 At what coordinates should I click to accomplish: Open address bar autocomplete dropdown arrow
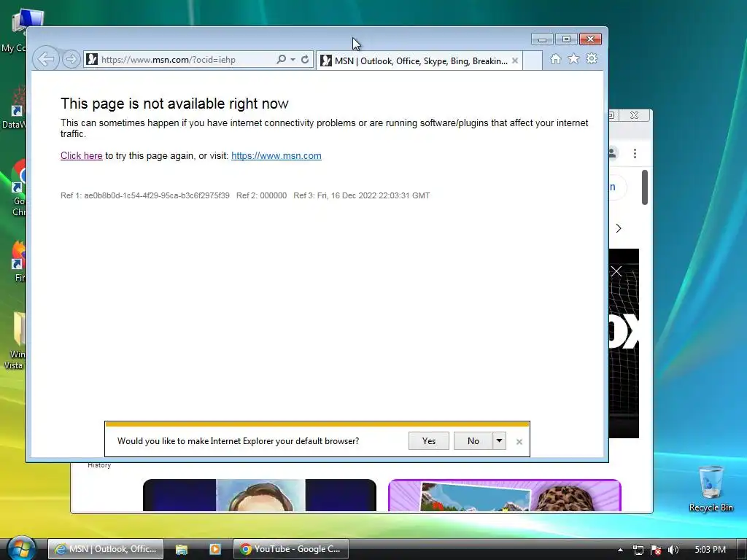tap(293, 60)
